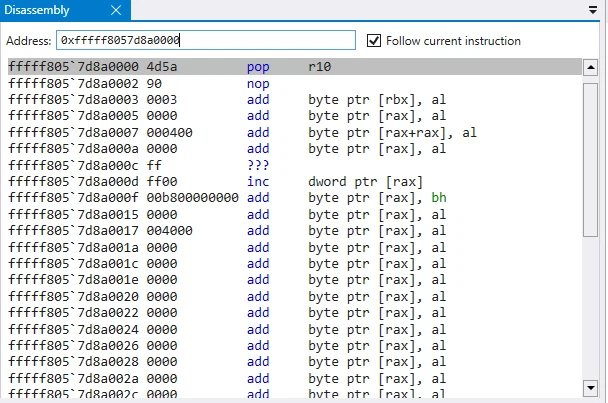Uncheck Follow current instruction checkbox

pyautogui.click(x=373, y=41)
